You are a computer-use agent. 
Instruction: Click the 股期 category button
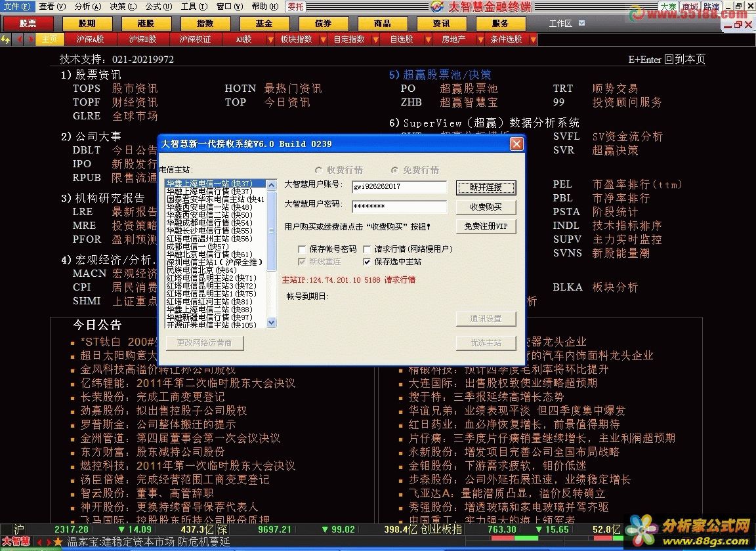point(87,23)
